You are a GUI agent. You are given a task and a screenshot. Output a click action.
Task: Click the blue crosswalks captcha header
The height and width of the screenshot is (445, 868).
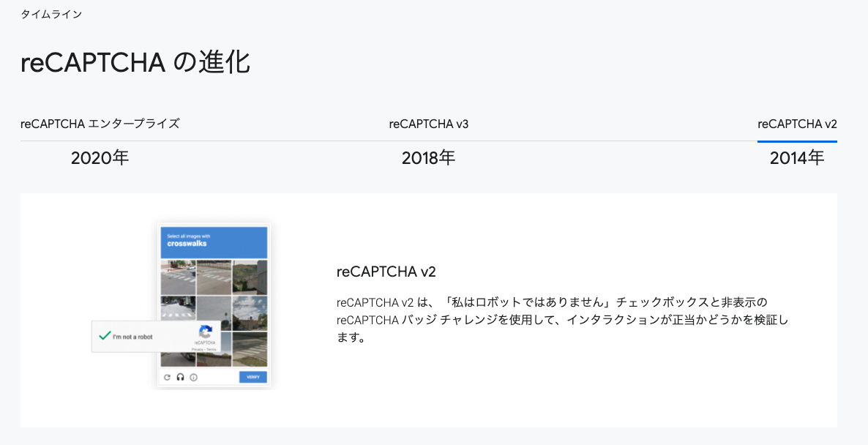tap(214, 242)
